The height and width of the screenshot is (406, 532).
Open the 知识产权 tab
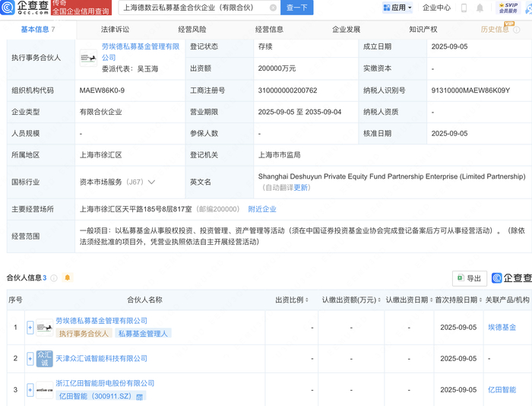tap(423, 30)
